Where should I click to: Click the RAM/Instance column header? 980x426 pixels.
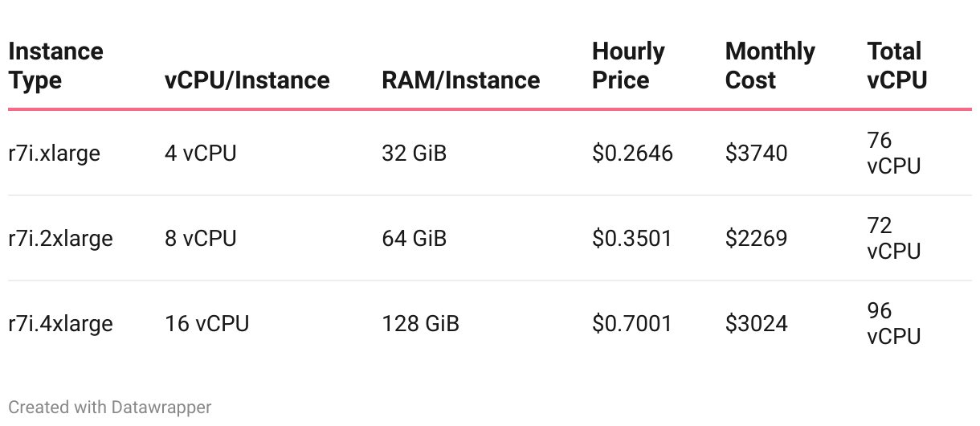click(461, 80)
